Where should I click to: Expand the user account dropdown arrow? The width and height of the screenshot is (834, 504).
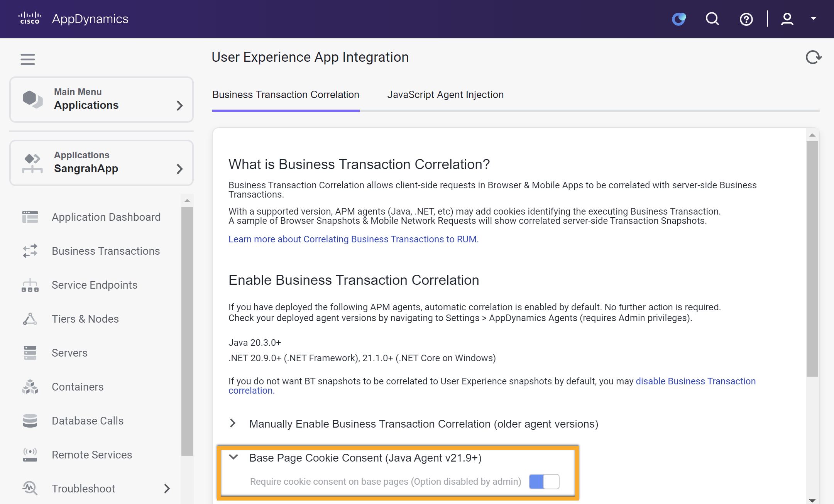tap(814, 19)
